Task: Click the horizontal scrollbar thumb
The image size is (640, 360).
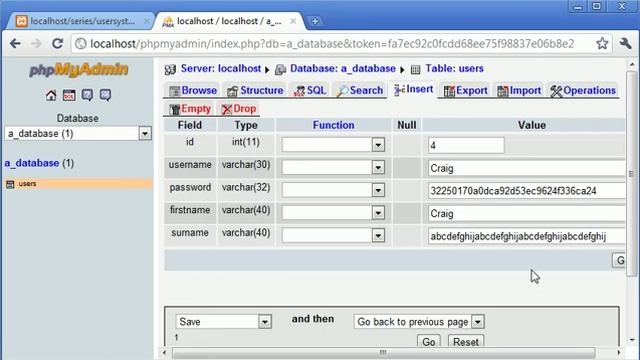Action: 383,353
